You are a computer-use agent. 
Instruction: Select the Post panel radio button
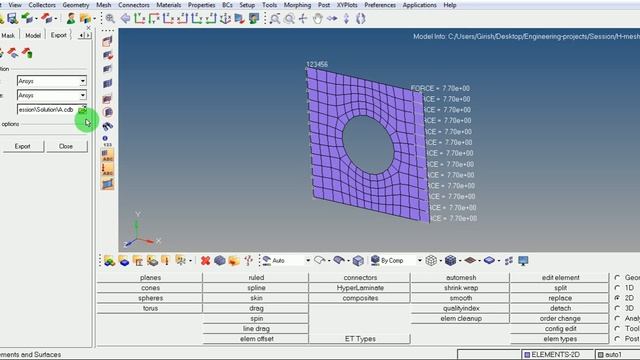(617, 339)
